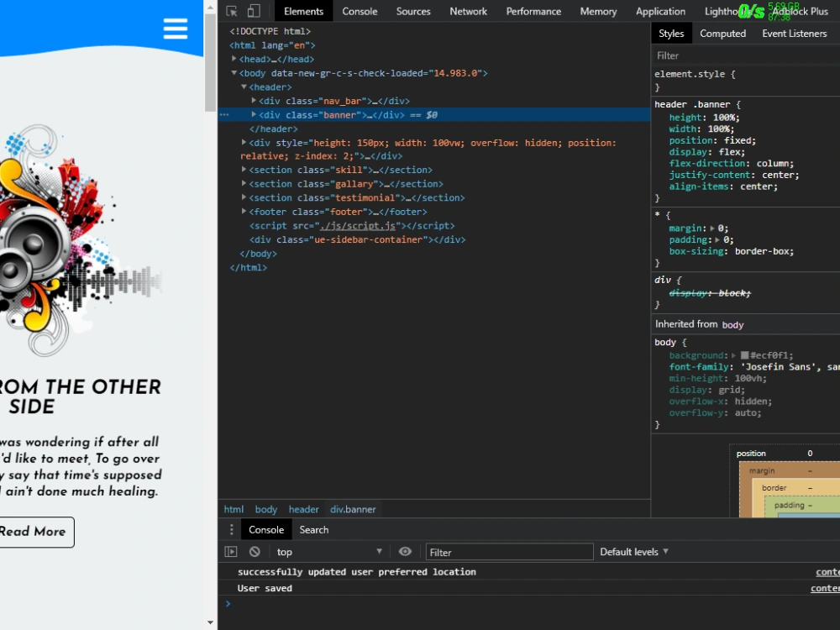This screenshot has width=840, height=630.
Task: Expand the head element node
Action: (x=234, y=59)
